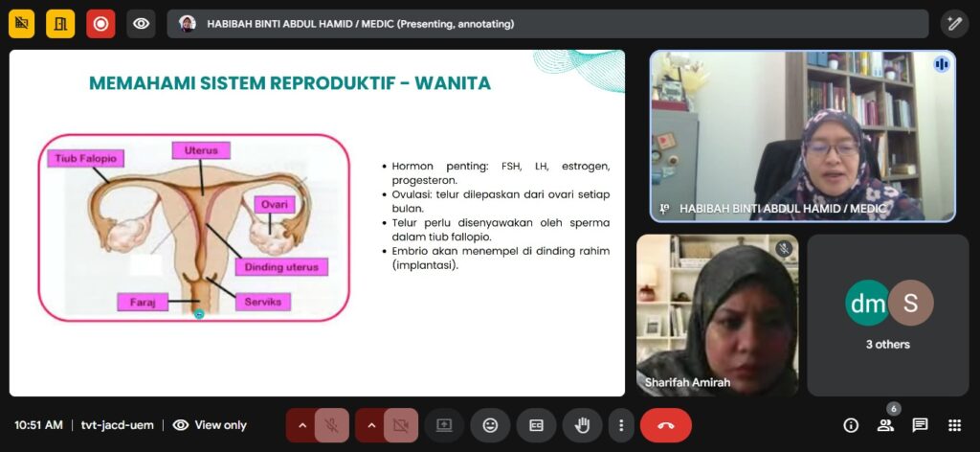Open meeting details info icon
980x452 pixels.
click(851, 425)
